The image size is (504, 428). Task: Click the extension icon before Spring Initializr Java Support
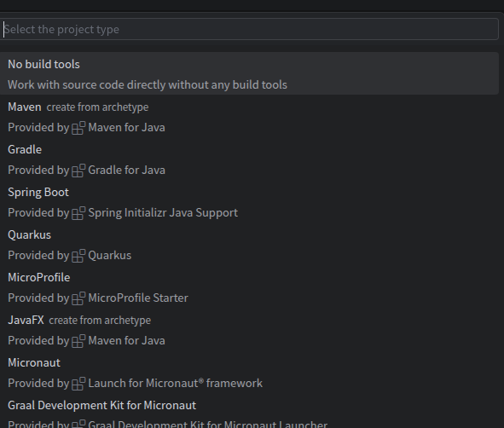pyautogui.click(x=78, y=213)
